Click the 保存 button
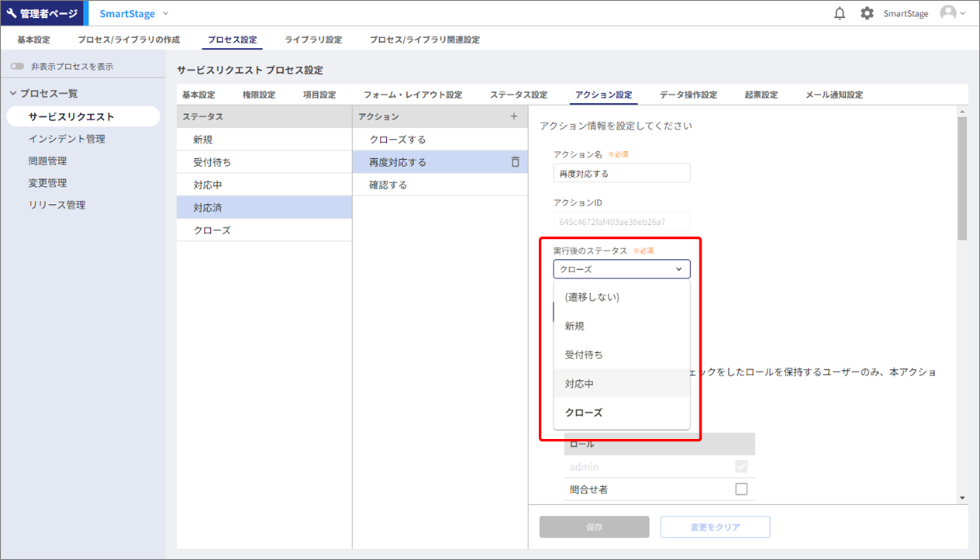The width and height of the screenshot is (980, 560). tap(594, 527)
